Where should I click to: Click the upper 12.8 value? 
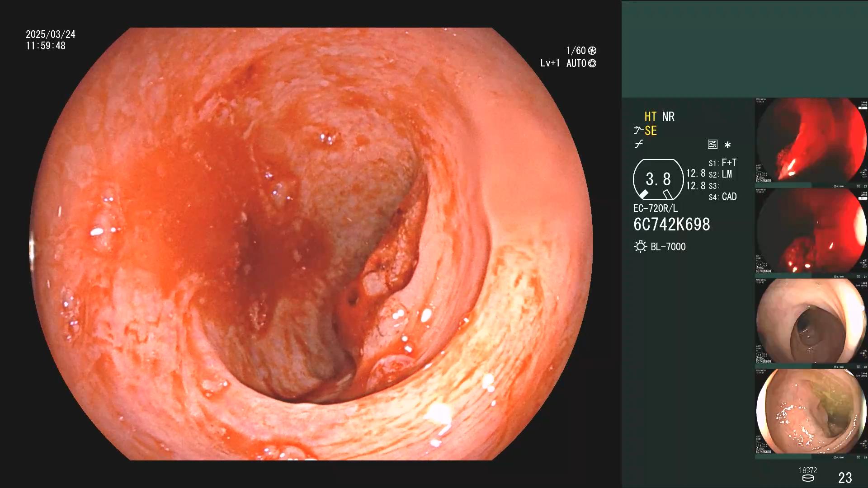coord(696,173)
